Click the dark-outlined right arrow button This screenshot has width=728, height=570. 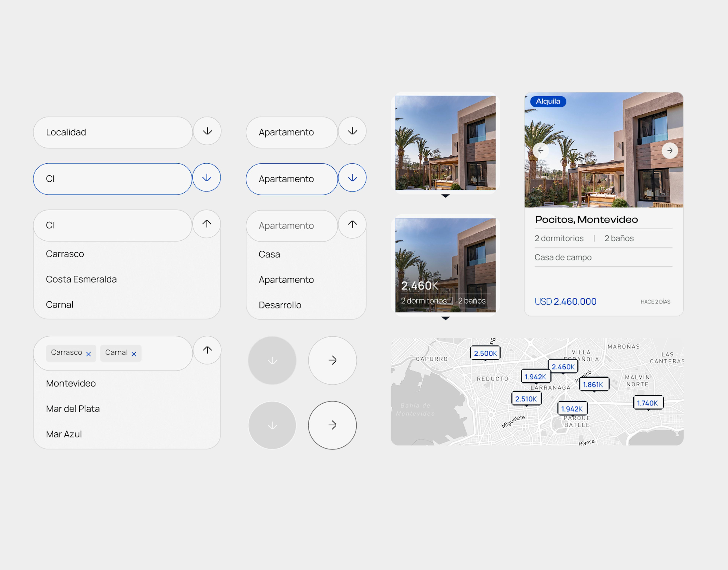(x=332, y=425)
